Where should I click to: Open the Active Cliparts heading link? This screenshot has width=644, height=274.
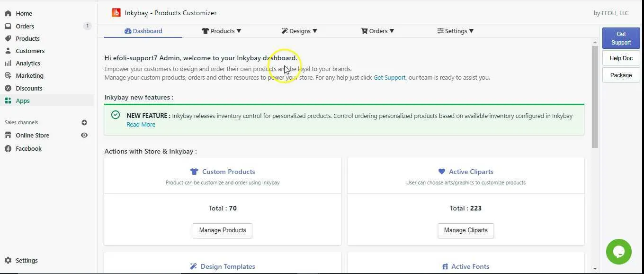click(471, 172)
